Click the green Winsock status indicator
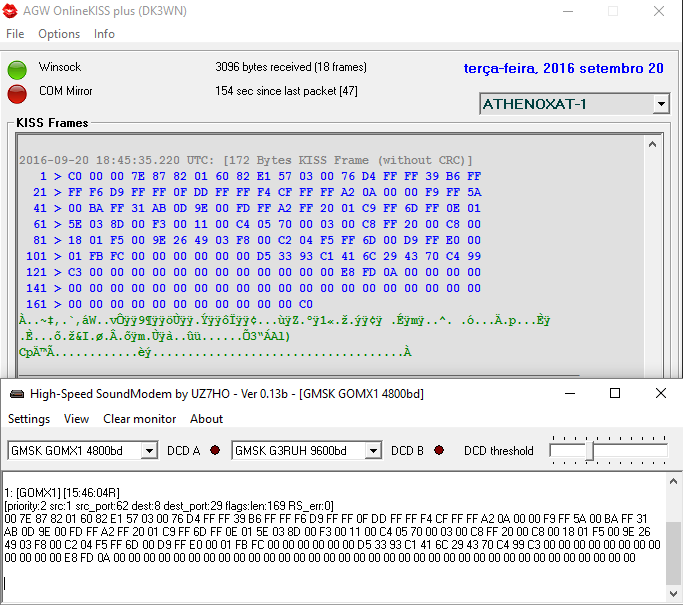The image size is (683, 605). point(17,70)
